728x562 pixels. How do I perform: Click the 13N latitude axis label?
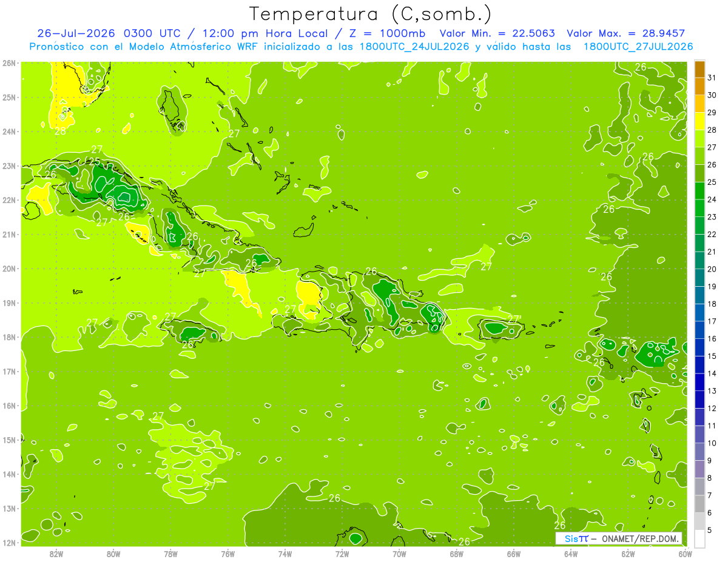(9, 508)
